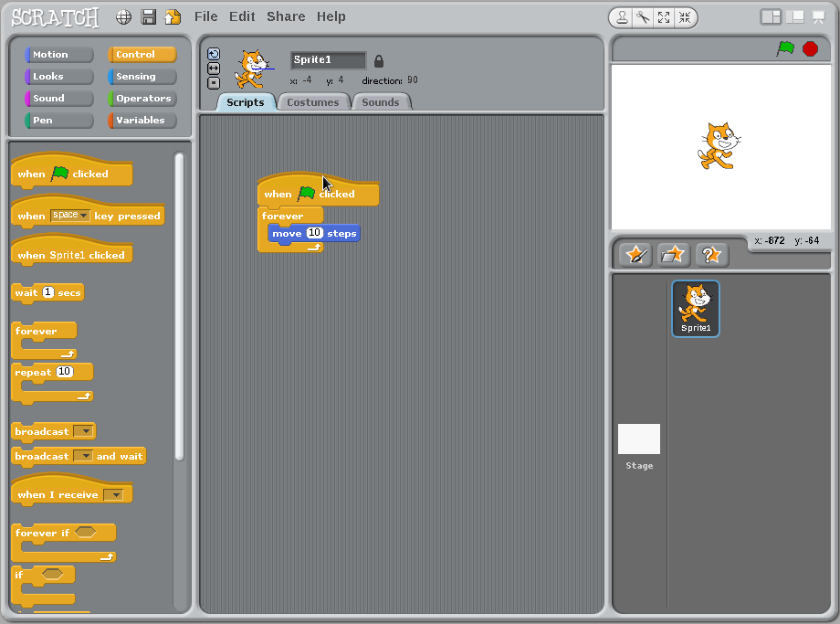The width and height of the screenshot is (840, 624).
Task: Click the sprite preview thumbnail beside the name field
Action: pos(254,69)
